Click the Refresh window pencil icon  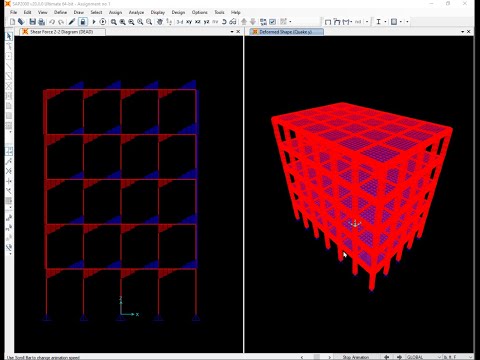(x=72, y=22)
